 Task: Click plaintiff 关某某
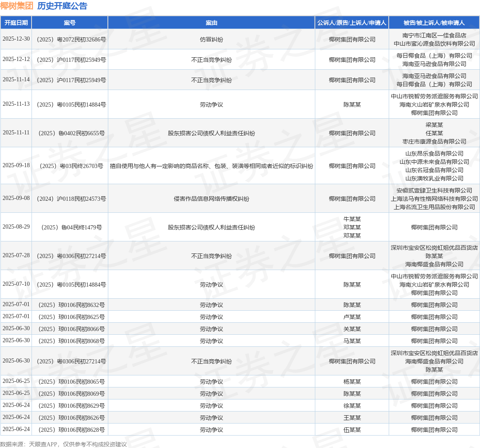coord(352,329)
